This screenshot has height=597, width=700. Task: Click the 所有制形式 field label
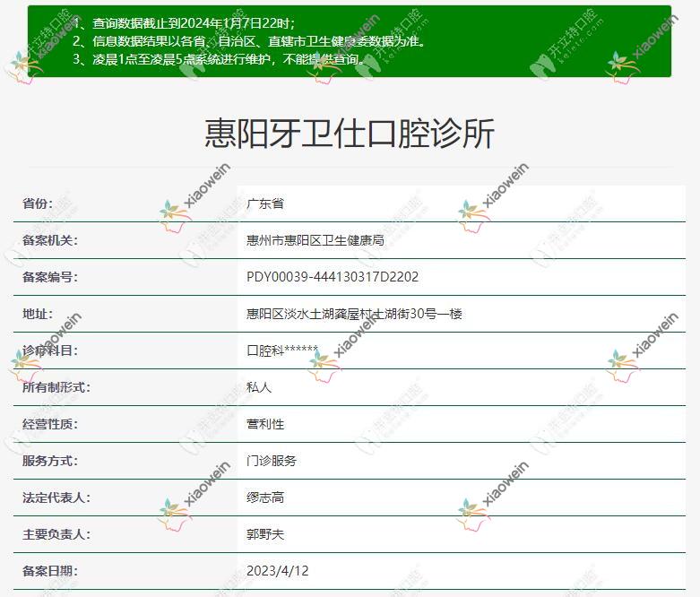[56, 387]
